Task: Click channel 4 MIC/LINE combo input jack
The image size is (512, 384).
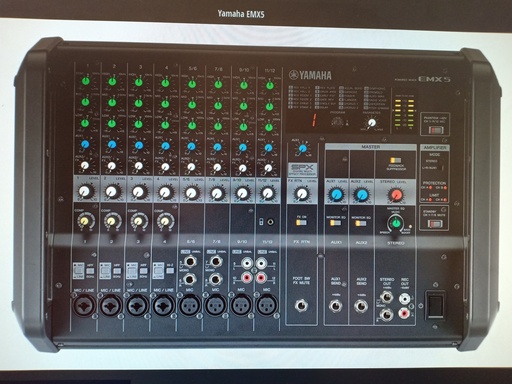Action: (x=163, y=305)
